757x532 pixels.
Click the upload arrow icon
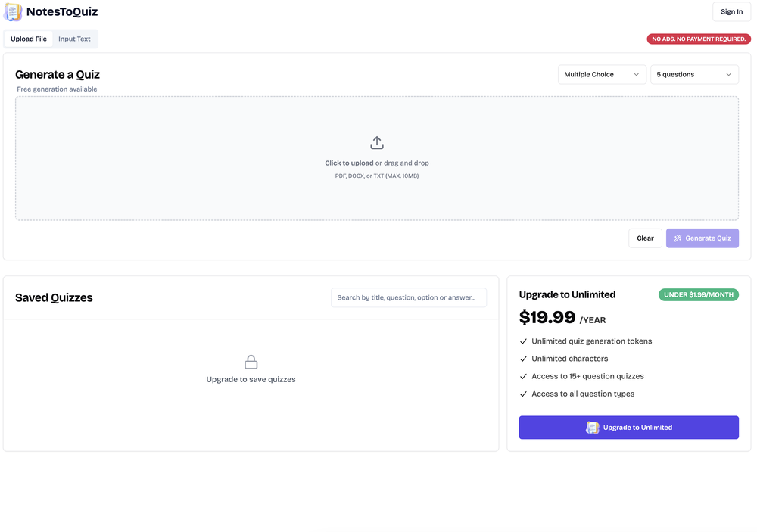(377, 143)
